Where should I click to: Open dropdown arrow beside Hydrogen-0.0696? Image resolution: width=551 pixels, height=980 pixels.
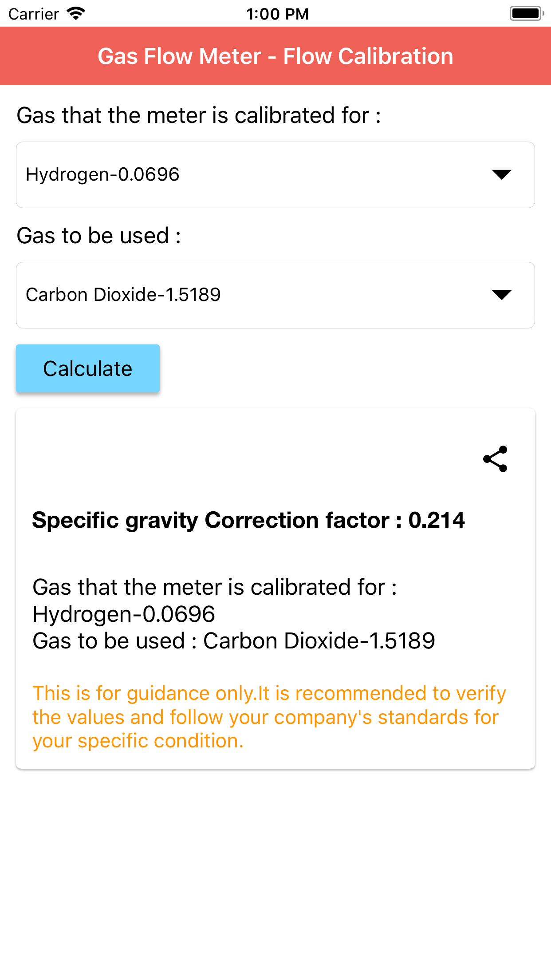[502, 174]
